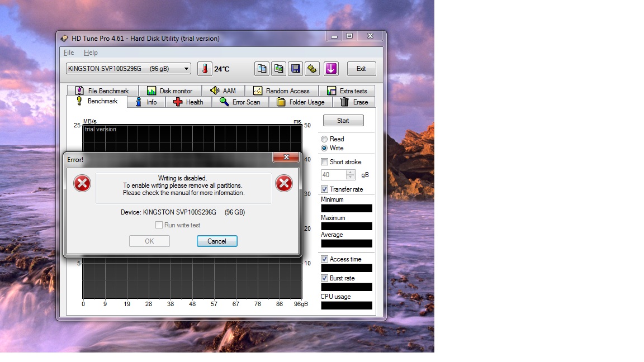Select the Benchmark tab
Viewport: 644px width, 362px height.
(97, 101)
